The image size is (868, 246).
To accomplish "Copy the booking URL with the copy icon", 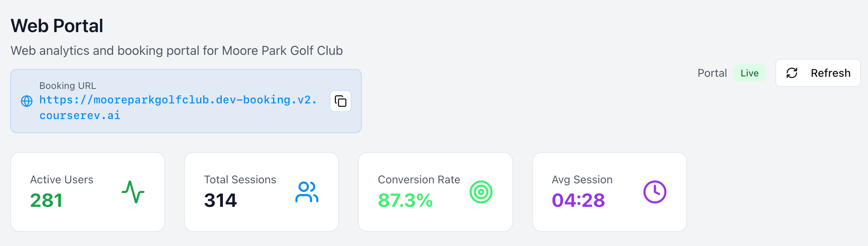I will [x=341, y=101].
